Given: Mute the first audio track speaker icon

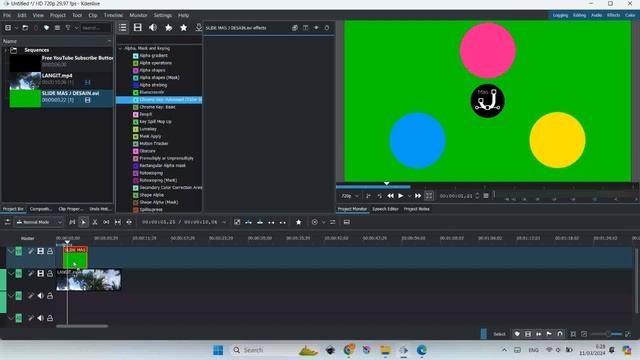Looking at the screenshot, I should click(x=40, y=296).
